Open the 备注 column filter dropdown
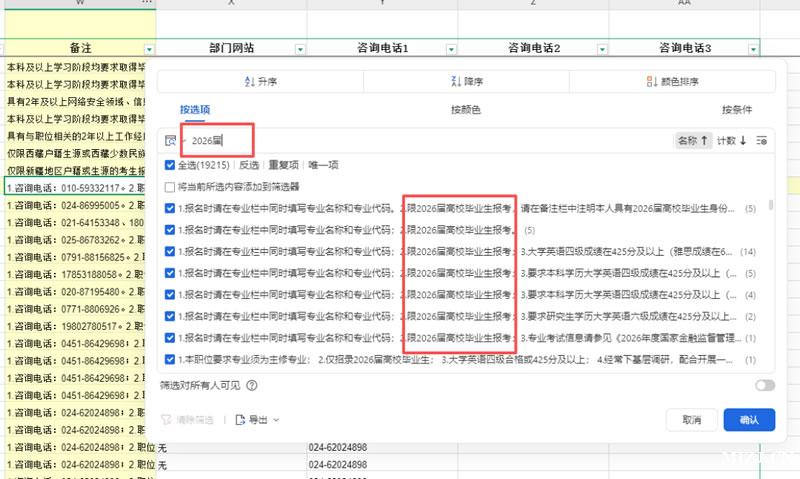Image resolution: width=800 pixels, height=479 pixels. pyautogui.click(x=150, y=48)
